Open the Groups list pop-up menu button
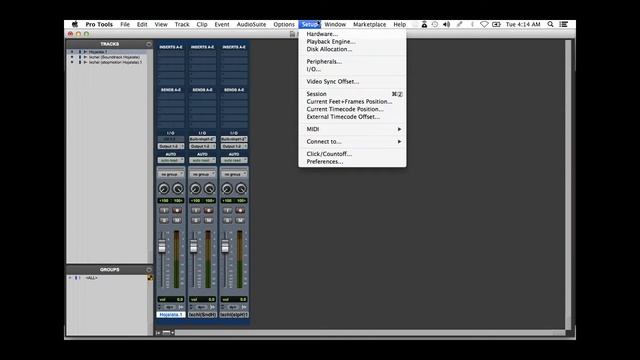This screenshot has width=640, height=360. click(149, 270)
